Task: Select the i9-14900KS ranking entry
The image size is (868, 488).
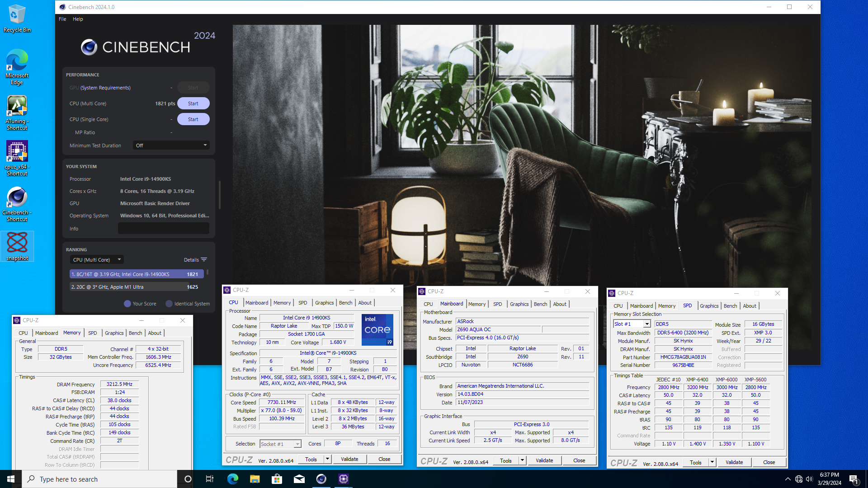Action: tap(137, 274)
